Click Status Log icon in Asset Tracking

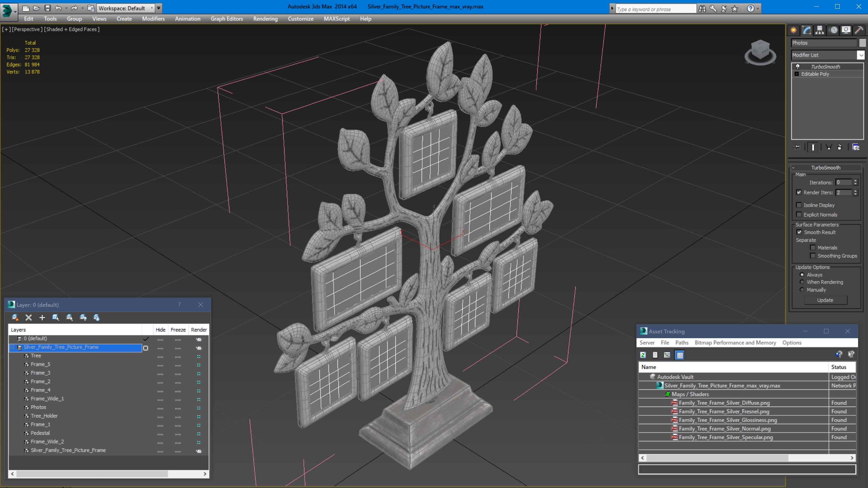click(655, 355)
